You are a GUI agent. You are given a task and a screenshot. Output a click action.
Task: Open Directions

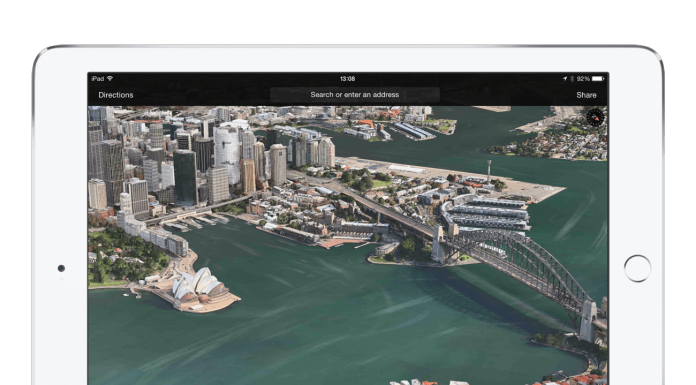click(116, 95)
